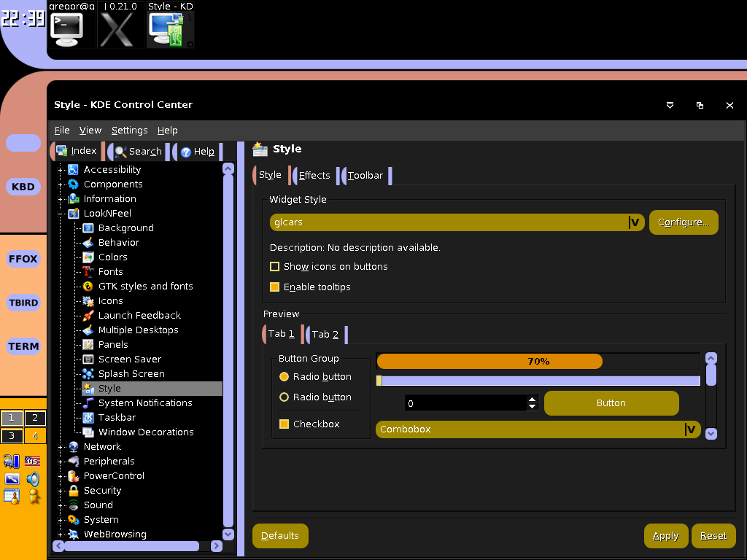Viewport: 747px width, 560px height.
Task: Click the X 0.21.0 taskbar icon
Action: click(117, 29)
